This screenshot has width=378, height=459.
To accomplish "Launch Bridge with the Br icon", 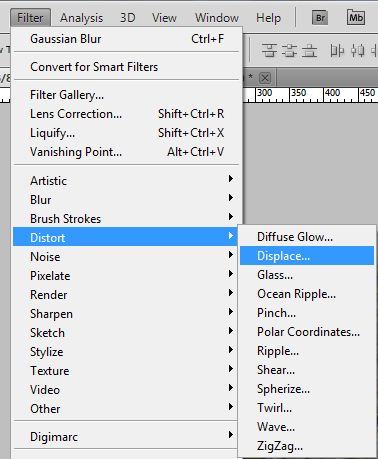I will [x=320, y=17].
